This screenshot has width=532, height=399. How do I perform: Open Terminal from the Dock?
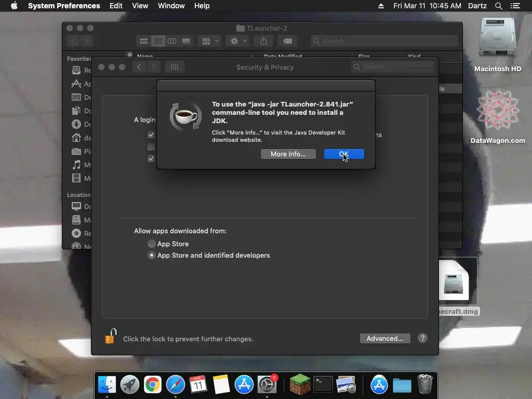tap(323, 384)
